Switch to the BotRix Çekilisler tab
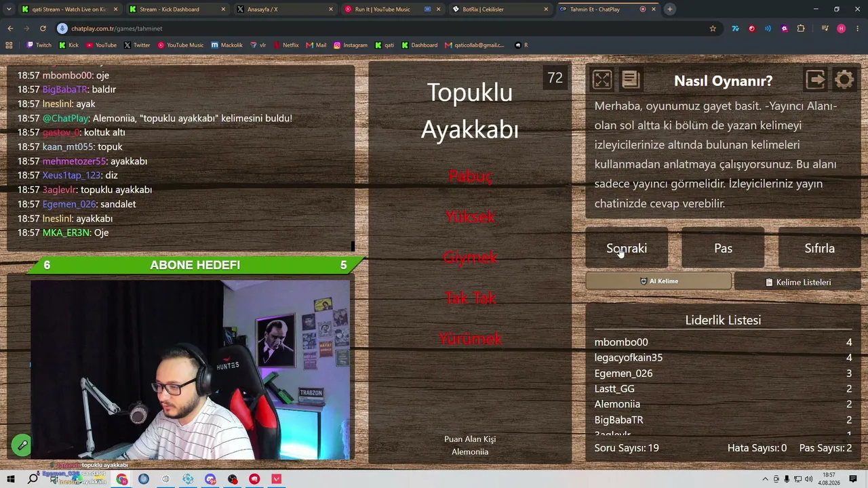 501,9
